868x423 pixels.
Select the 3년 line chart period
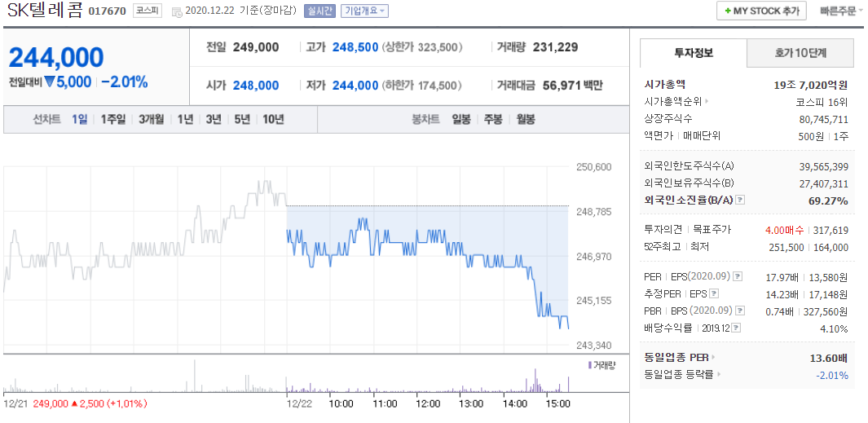coord(214,119)
